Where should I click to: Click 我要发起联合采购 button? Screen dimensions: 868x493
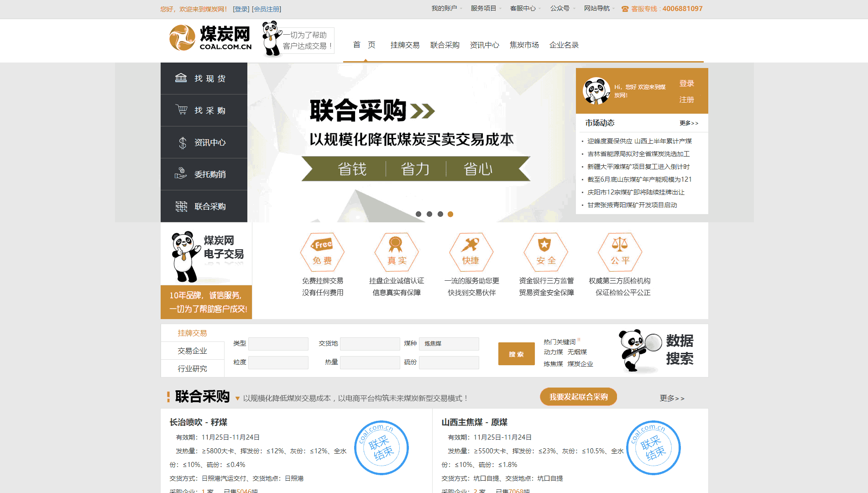pos(578,397)
